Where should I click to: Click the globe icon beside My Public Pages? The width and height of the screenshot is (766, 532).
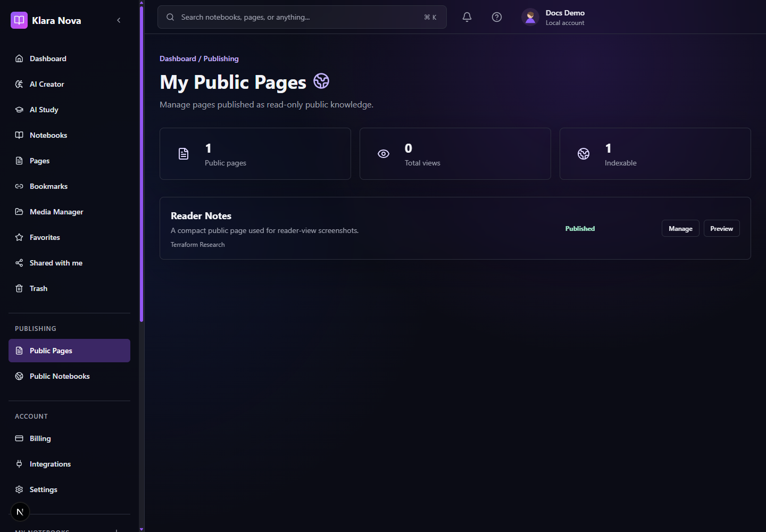(321, 81)
